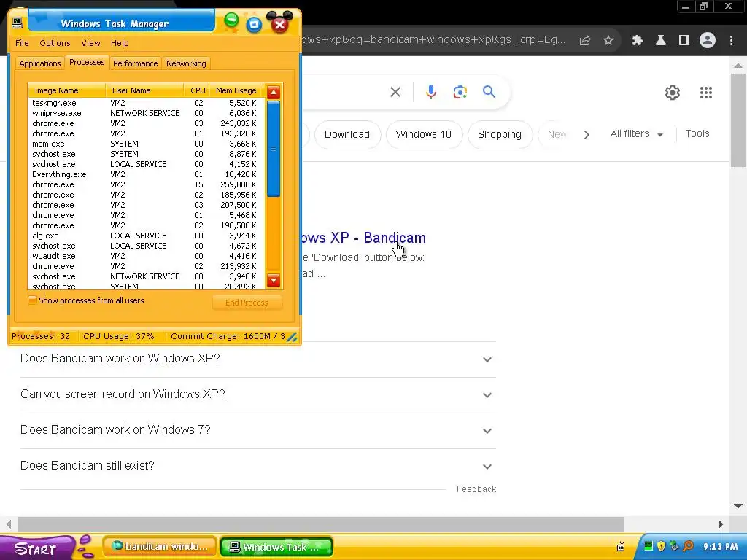Image resolution: width=747 pixels, height=560 pixels.
Task: Click Task Manager title bar computer icon
Action: click(18, 23)
